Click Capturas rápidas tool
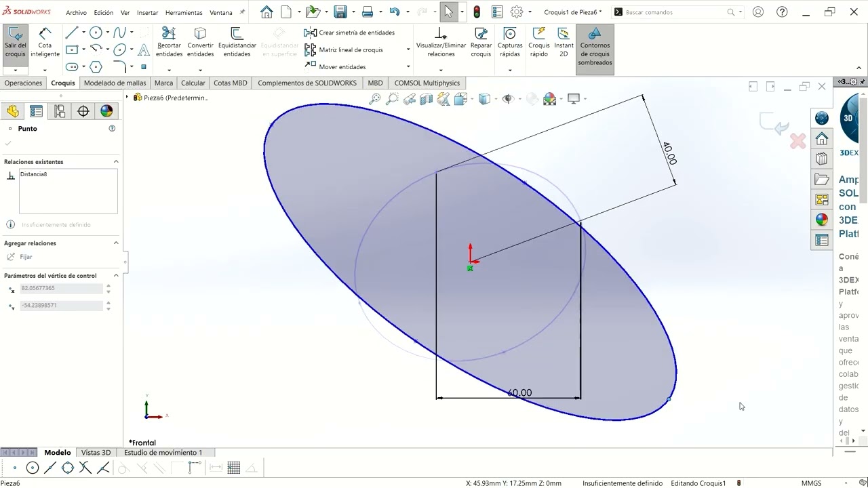868x488 pixels. [510, 43]
